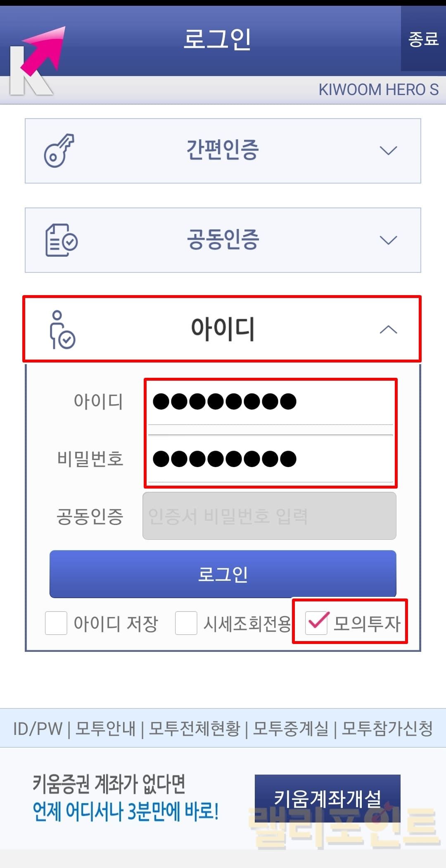The height and width of the screenshot is (868, 446).
Task: Expand the 공동인증 section chevron
Action: tap(388, 240)
